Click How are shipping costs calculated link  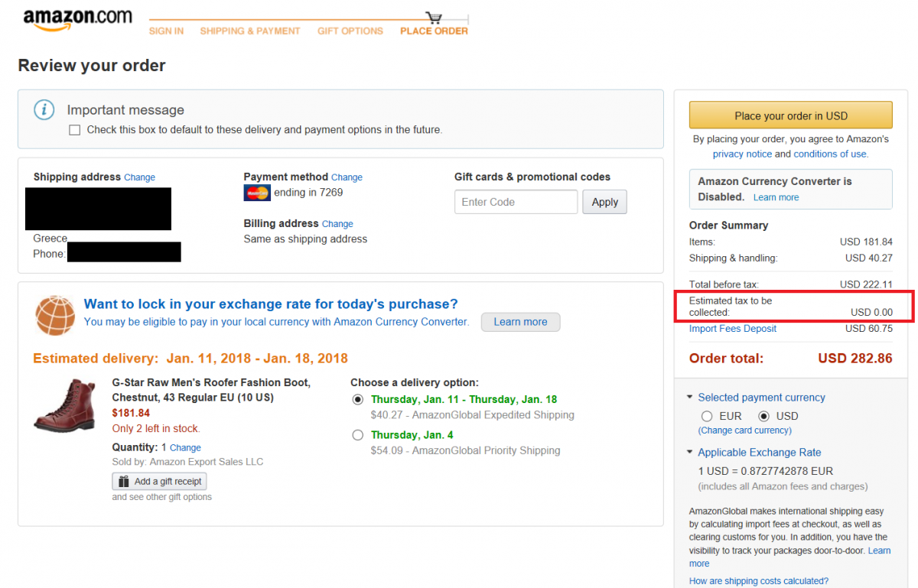[759, 581]
